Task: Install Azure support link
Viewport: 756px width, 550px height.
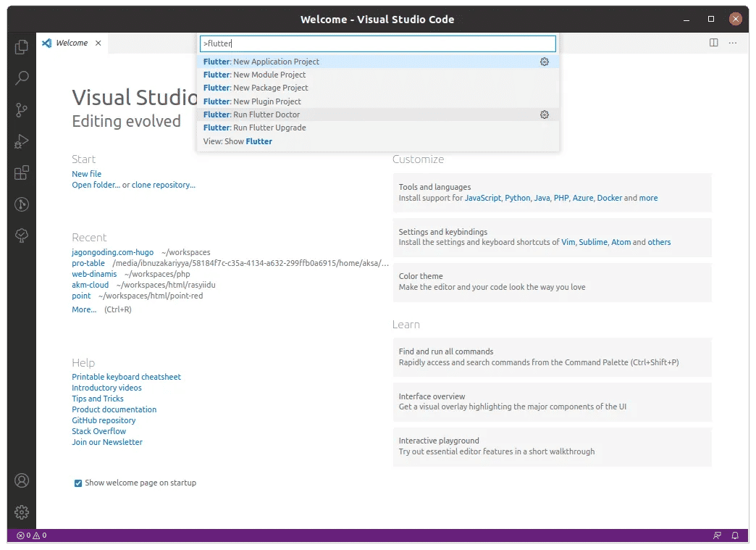Action: pos(582,198)
